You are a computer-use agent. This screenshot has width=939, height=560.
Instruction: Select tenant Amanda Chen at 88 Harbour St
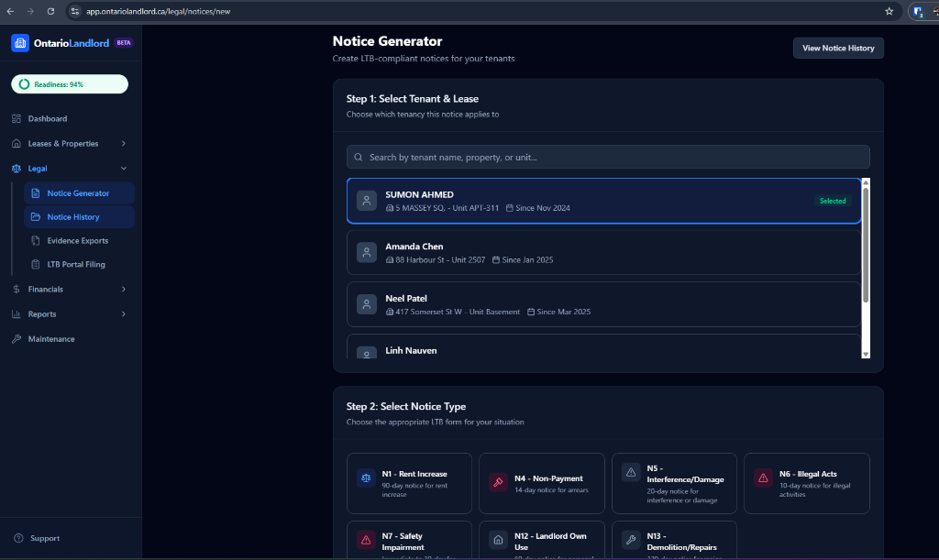click(603, 253)
